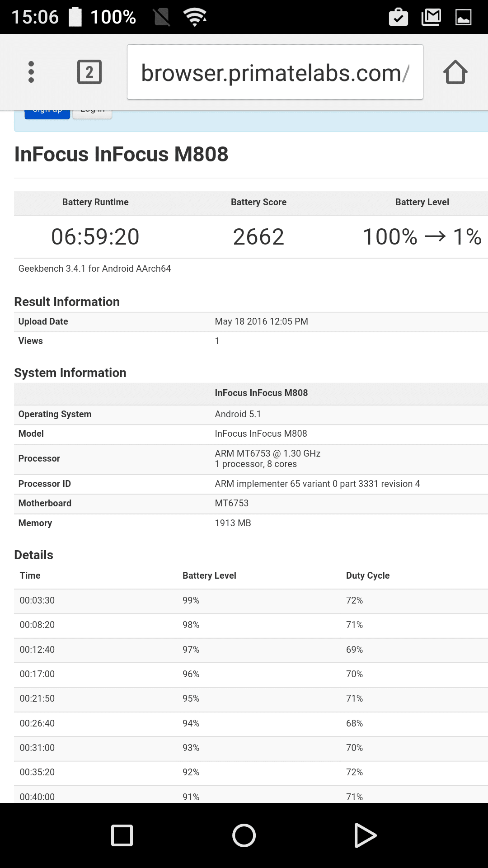Tap the InFocus InFocus M808 page heading
The width and height of the screenshot is (488, 868).
click(x=121, y=154)
